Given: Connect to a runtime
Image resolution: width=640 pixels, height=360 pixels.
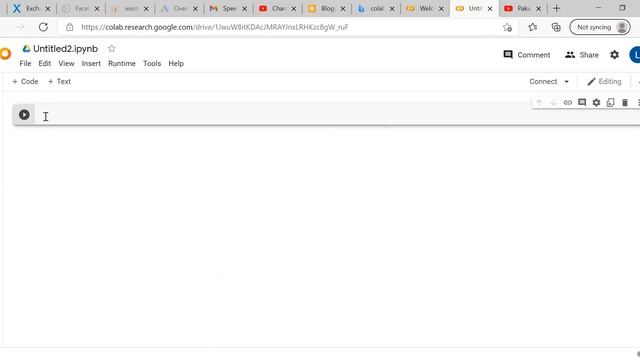Looking at the screenshot, I should tap(543, 82).
